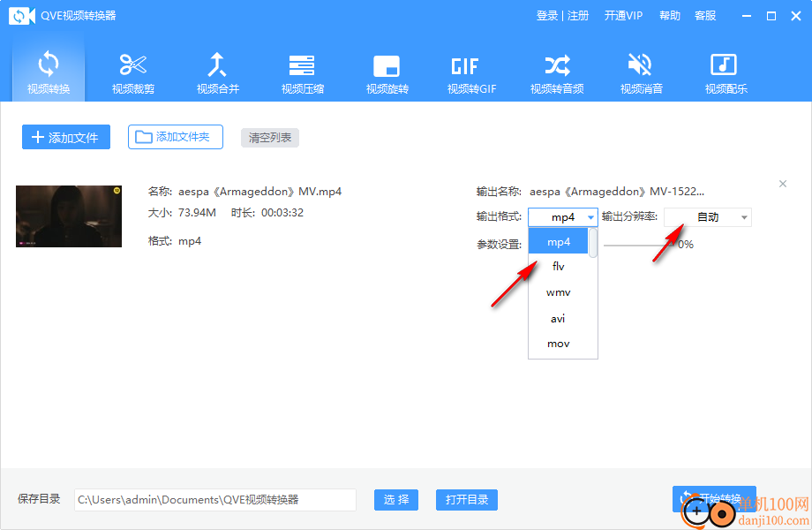Screen dimensions: 812x530
Task: Click 添加文件夹 to add a folder
Action: click(176, 137)
